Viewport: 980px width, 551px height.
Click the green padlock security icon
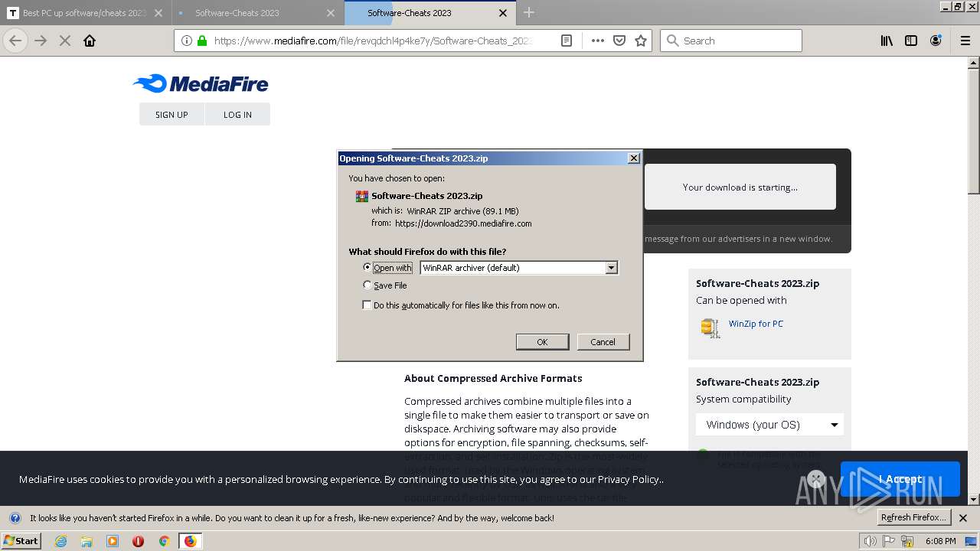(x=202, y=41)
